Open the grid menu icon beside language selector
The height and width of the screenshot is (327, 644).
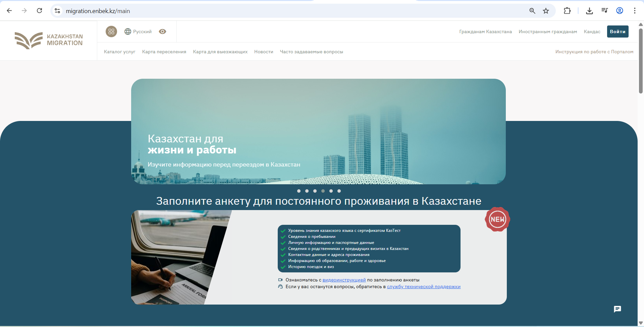coord(111,31)
